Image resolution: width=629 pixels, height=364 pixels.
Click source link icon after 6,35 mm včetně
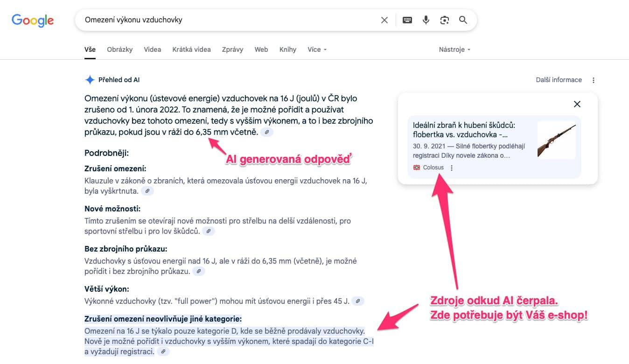tap(267, 132)
